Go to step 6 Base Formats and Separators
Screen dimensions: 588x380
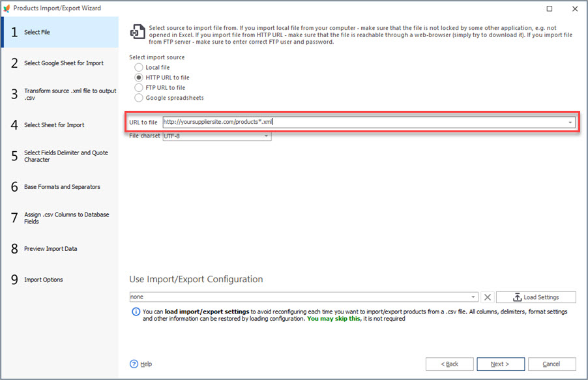tap(60, 187)
